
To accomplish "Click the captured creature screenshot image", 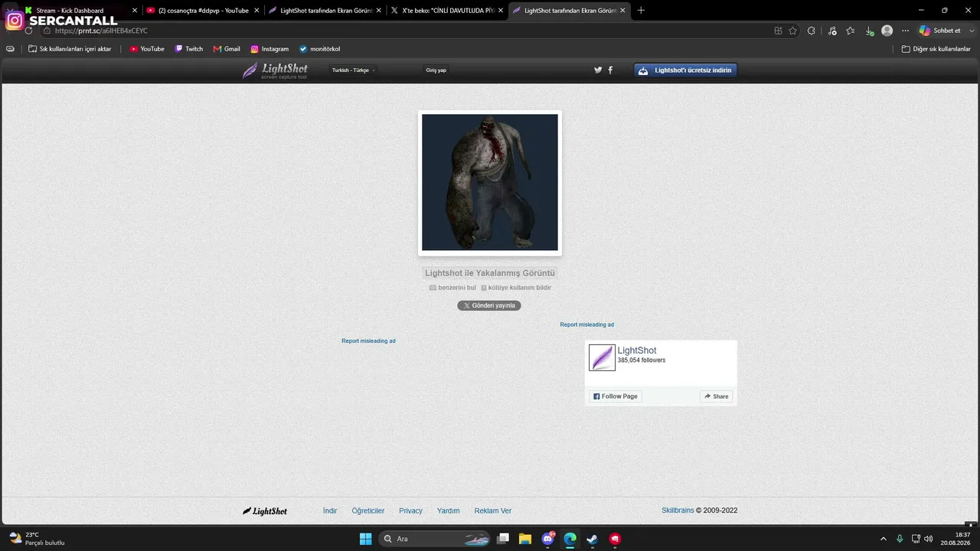I will click(490, 182).
